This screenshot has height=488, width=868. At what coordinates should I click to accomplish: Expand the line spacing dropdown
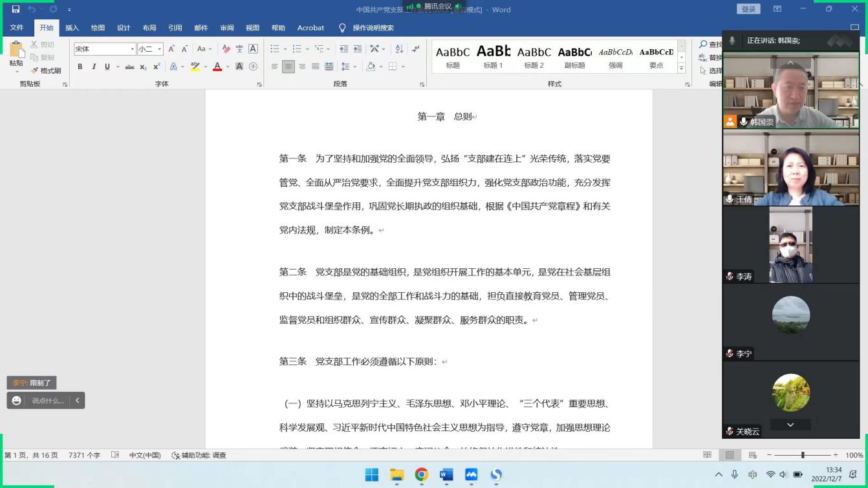[354, 67]
